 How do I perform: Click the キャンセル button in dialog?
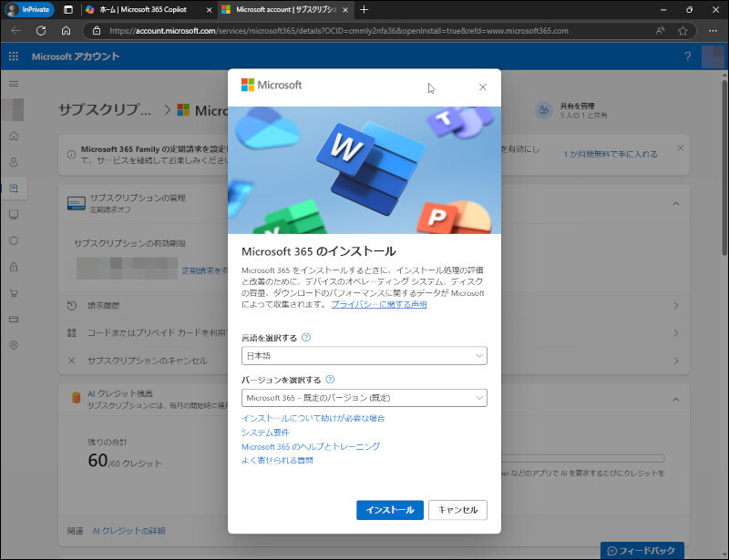[x=457, y=510]
